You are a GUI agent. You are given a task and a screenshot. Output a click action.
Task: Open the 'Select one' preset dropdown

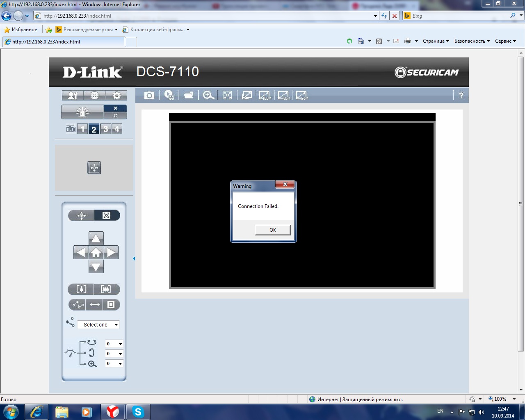tap(98, 325)
